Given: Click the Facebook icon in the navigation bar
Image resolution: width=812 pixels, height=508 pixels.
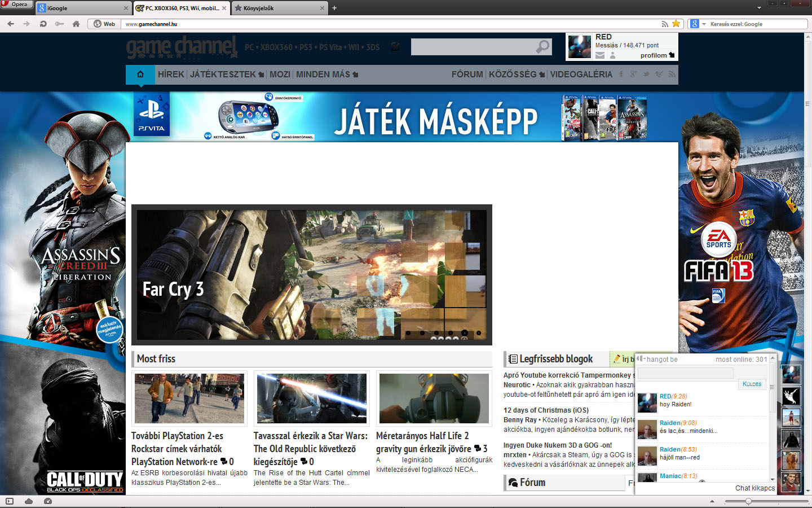Looking at the screenshot, I should coord(621,75).
